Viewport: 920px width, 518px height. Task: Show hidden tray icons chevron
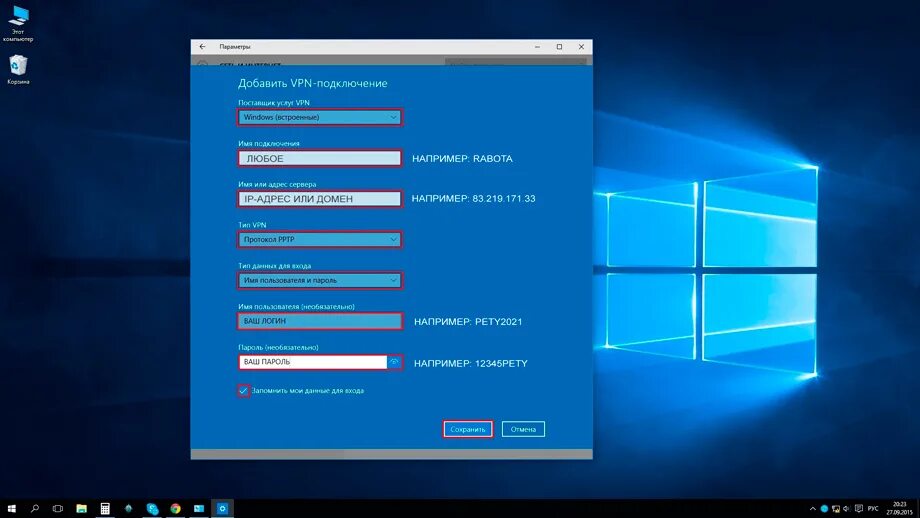click(813, 509)
